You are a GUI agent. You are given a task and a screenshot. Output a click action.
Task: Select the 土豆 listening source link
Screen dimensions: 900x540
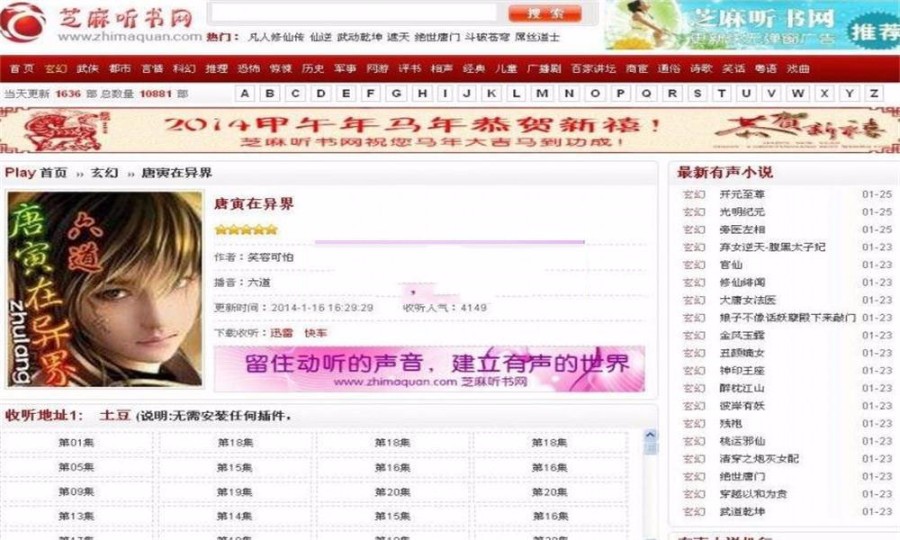click(x=115, y=415)
